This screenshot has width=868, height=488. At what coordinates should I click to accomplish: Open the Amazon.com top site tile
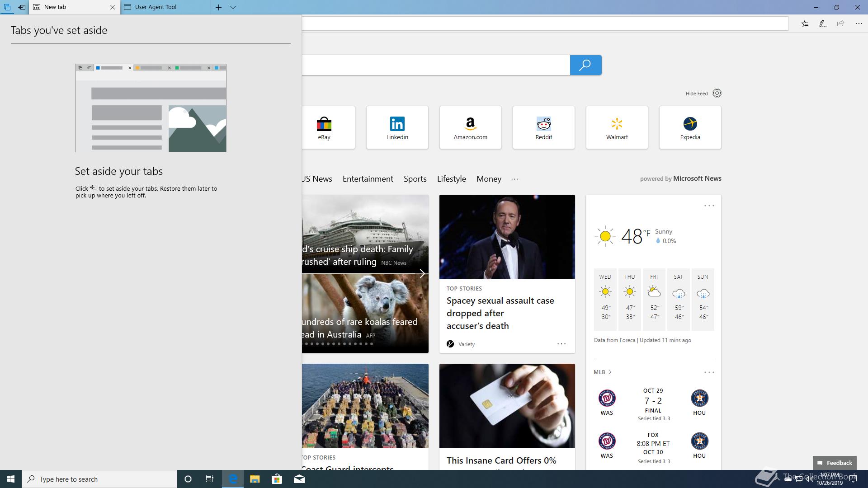[470, 127]
